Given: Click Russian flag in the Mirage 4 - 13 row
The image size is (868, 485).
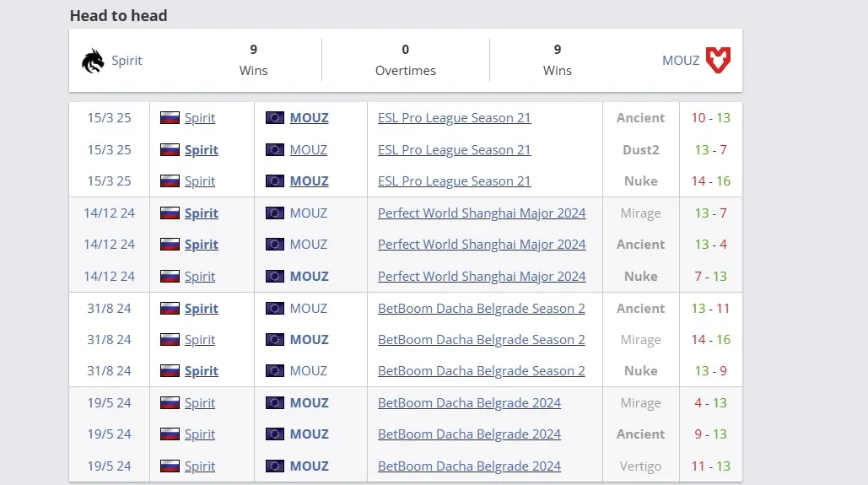Looking at the screenshot, I should pos(170,403).
